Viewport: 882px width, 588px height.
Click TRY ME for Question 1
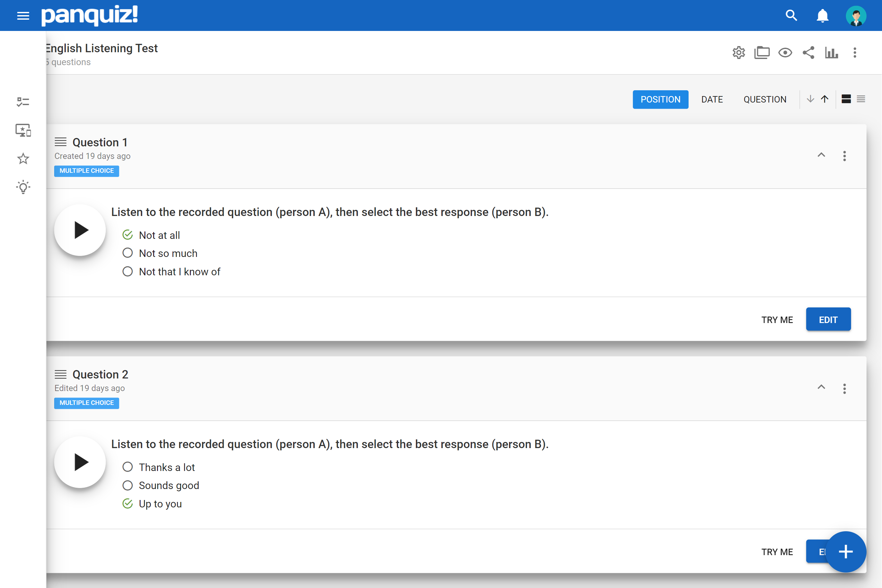pyautogui.click(x=777, y=320)
